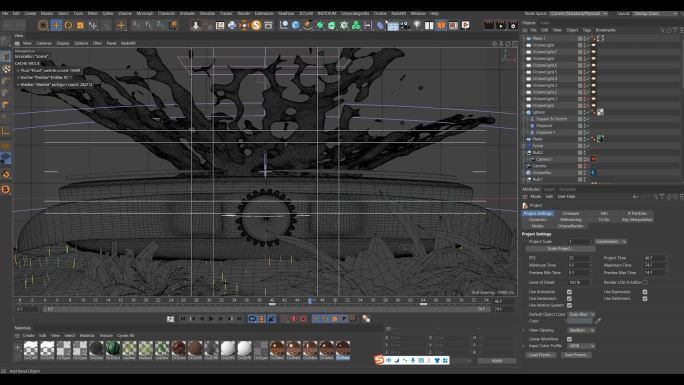
Task: Click the Python script icon in toolbar
Action: point(232,25)
